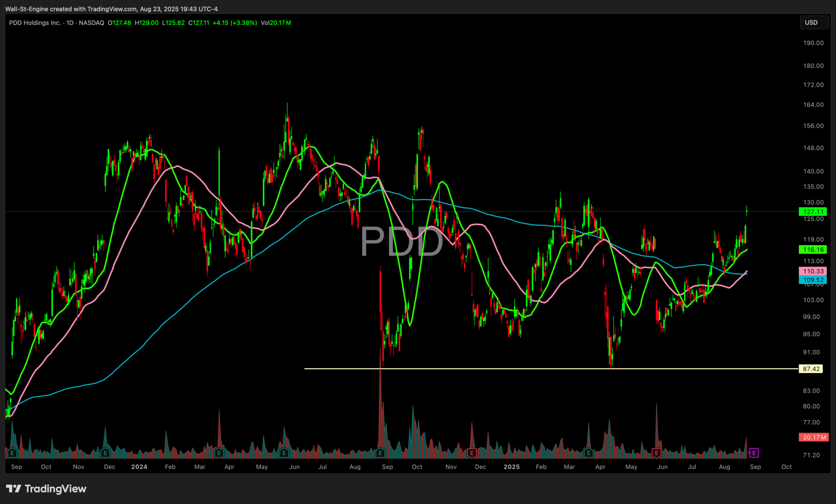Click the earnings marker near late May 2024
This screenshot has width=836, height=504.
pyautogui.click(x=284, y=453)
